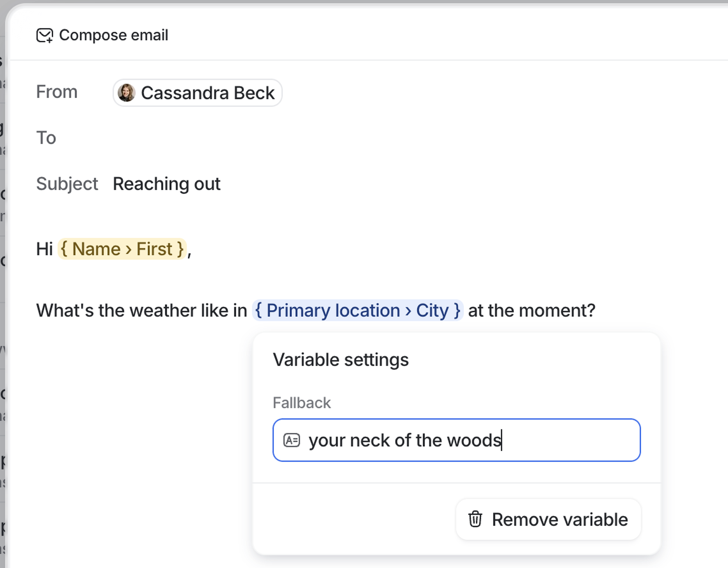Click the Fallback label
Viewport: 728px width, 568px height.
click(x=301, y=403)
